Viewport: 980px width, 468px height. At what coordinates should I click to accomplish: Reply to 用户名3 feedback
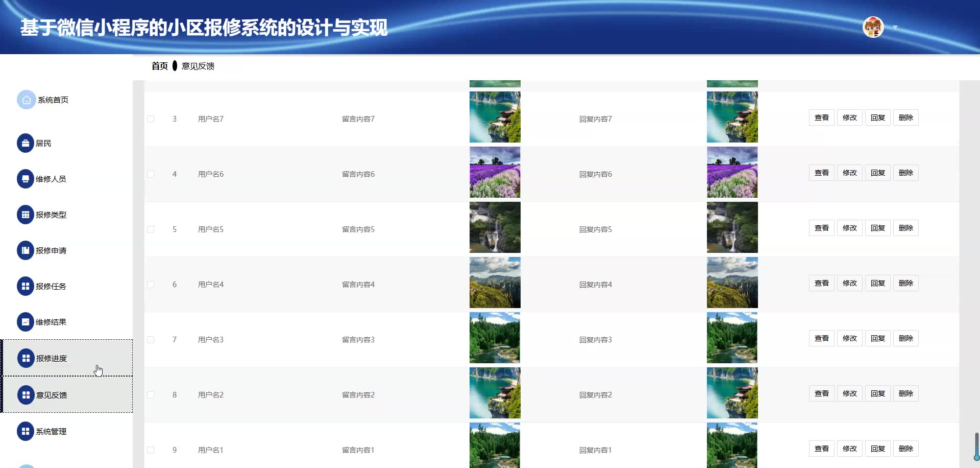[x=878, y=338]
